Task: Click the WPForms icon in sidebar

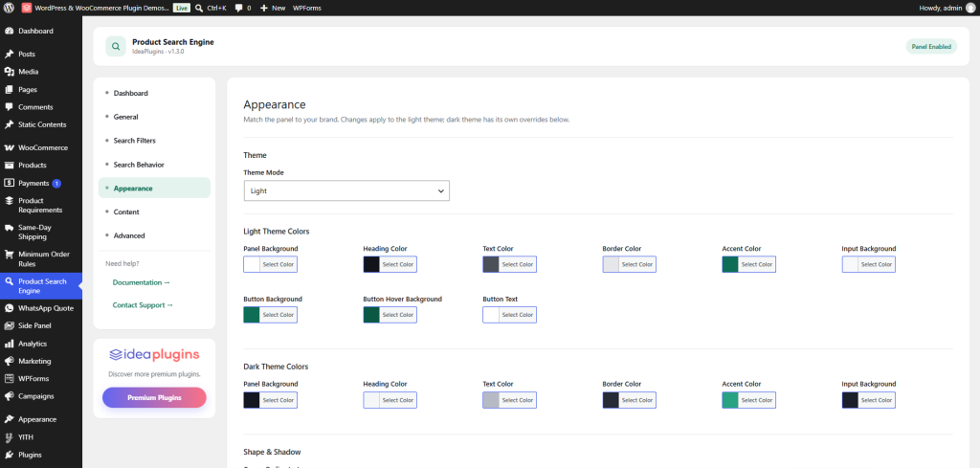Action: tap(9, 379)
